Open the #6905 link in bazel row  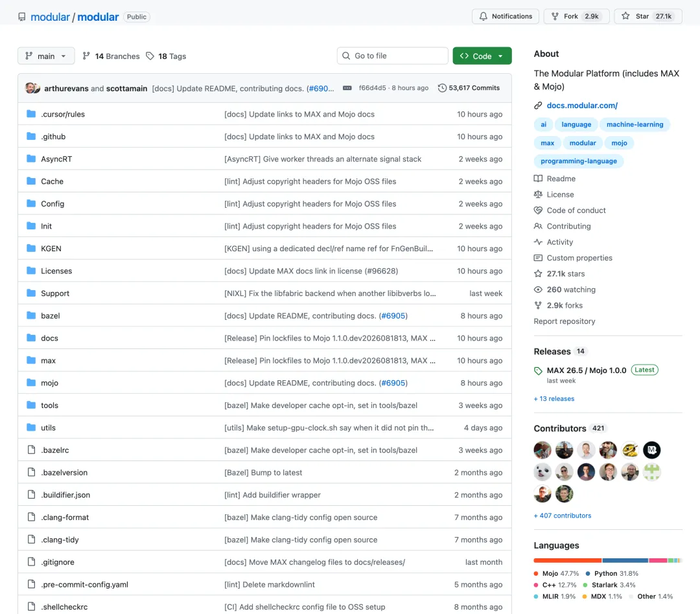click(x=393, y=315)
